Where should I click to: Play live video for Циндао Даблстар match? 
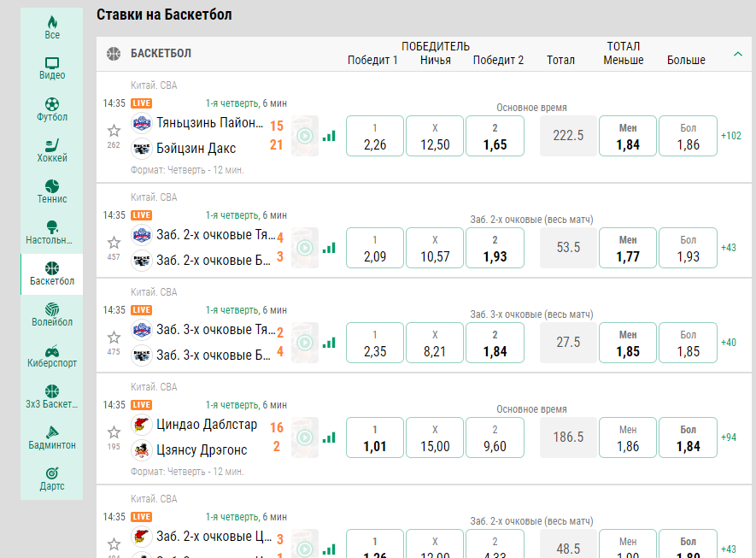pos(305,438)
